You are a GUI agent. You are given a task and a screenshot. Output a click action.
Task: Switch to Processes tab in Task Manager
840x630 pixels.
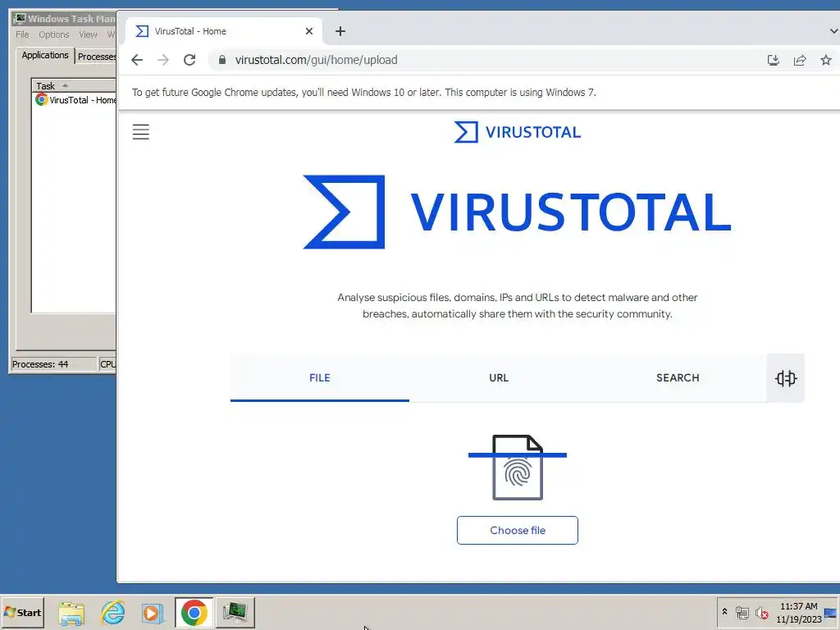(x=97, y=57)
